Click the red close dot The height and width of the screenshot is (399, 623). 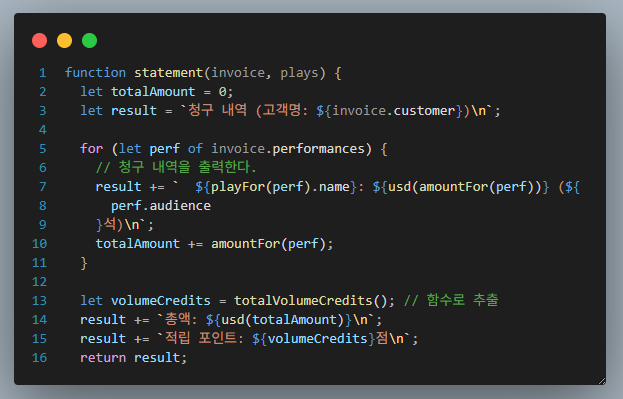39,41
